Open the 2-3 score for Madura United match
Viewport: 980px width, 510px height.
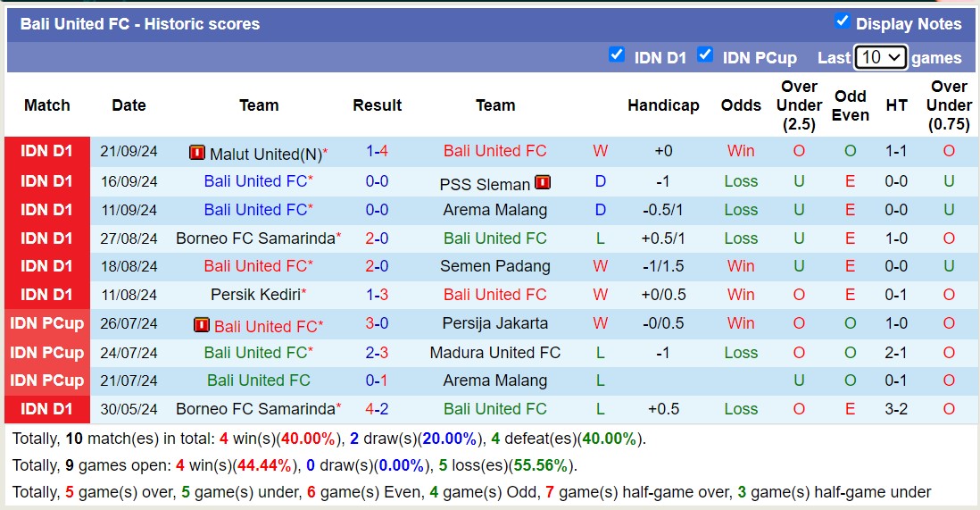coord(377,353)
